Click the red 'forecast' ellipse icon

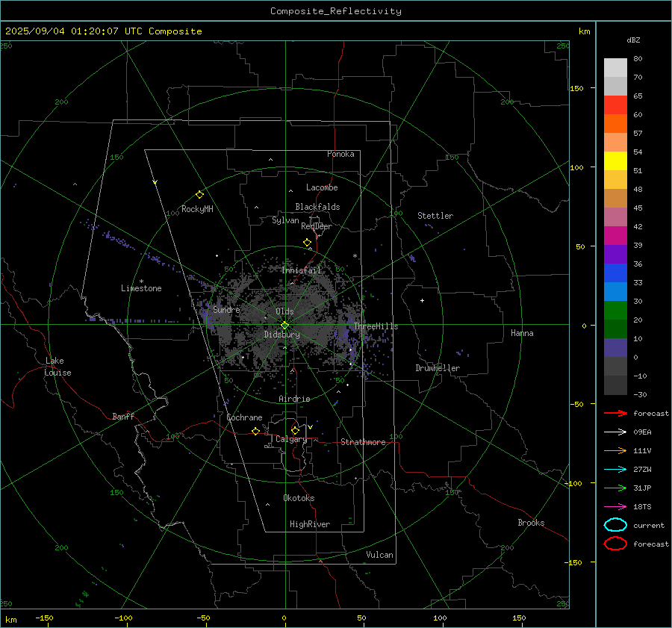(x=615, y=544)
